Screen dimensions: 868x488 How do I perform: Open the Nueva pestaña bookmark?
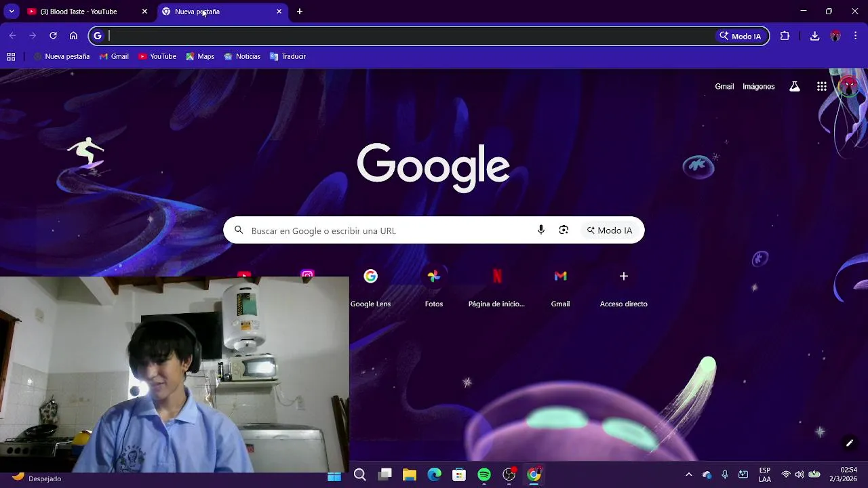(x=61, y=57)
